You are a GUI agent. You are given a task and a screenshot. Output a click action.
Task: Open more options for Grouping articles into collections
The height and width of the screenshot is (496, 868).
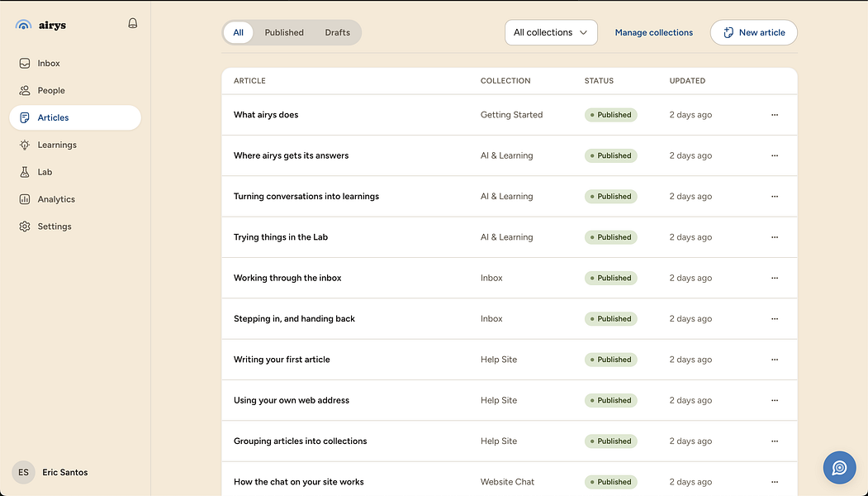pos(775,441)
